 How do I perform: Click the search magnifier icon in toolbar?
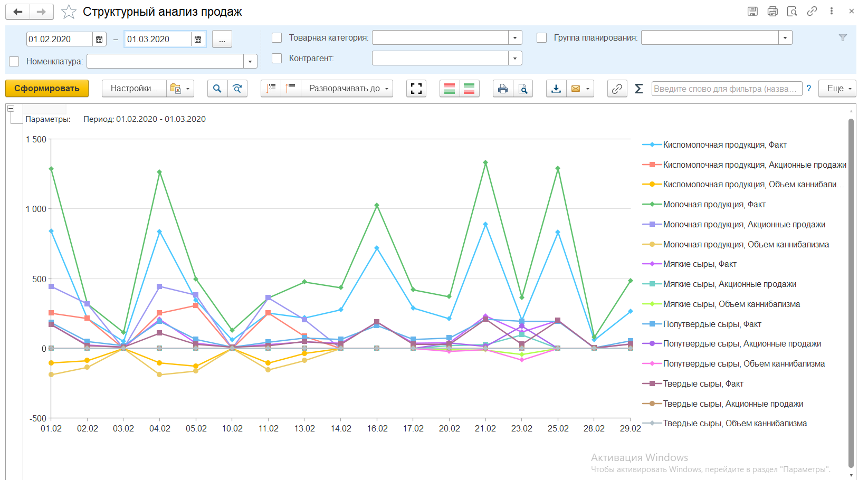(x=217, y=89)
